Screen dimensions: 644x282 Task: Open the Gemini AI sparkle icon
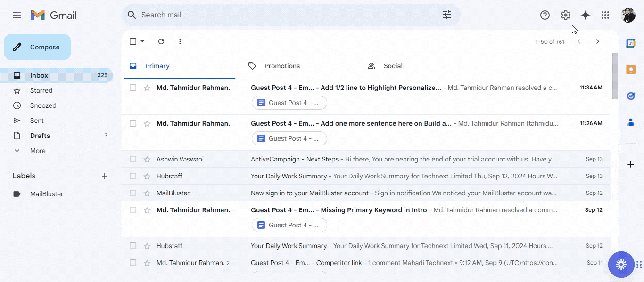(x=585, y=15)
